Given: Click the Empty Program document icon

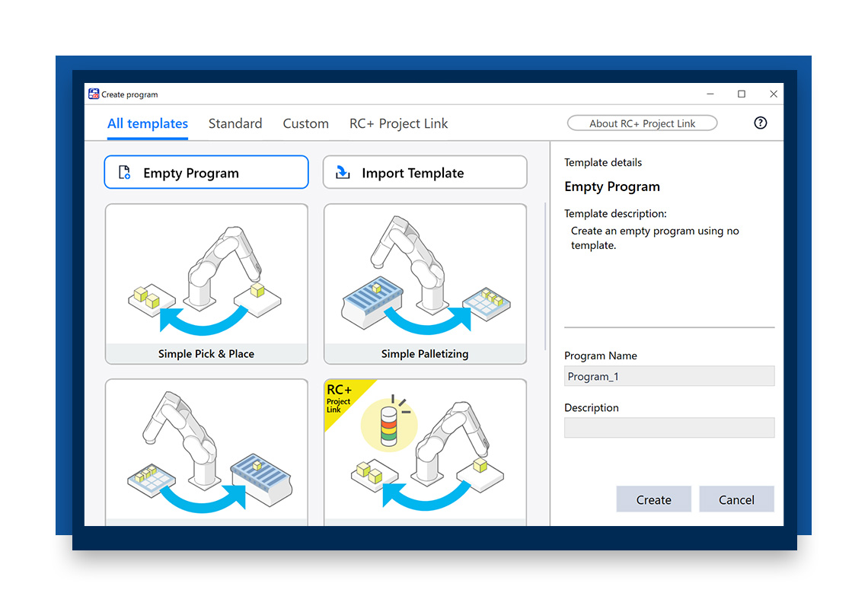Looking at the screenshot, I should (x=124, y=172).
